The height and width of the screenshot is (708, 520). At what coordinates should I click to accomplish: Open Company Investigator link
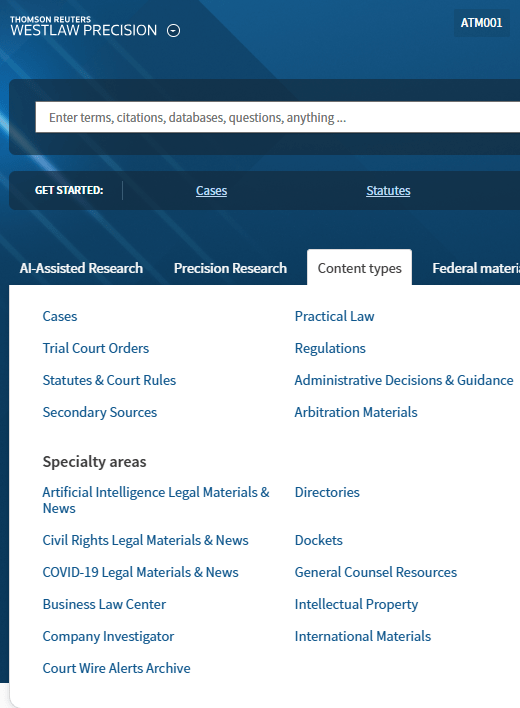108,636
